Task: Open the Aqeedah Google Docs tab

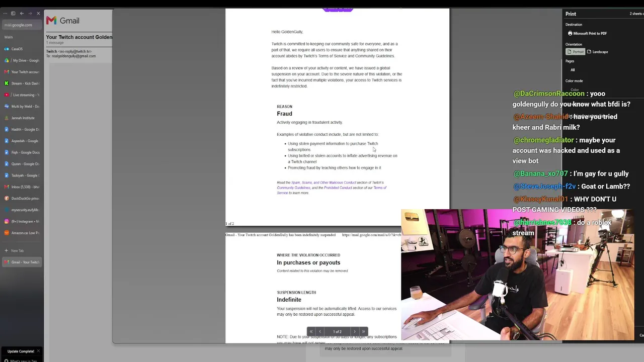Action: pyautogui.click(x=22, y=141)
